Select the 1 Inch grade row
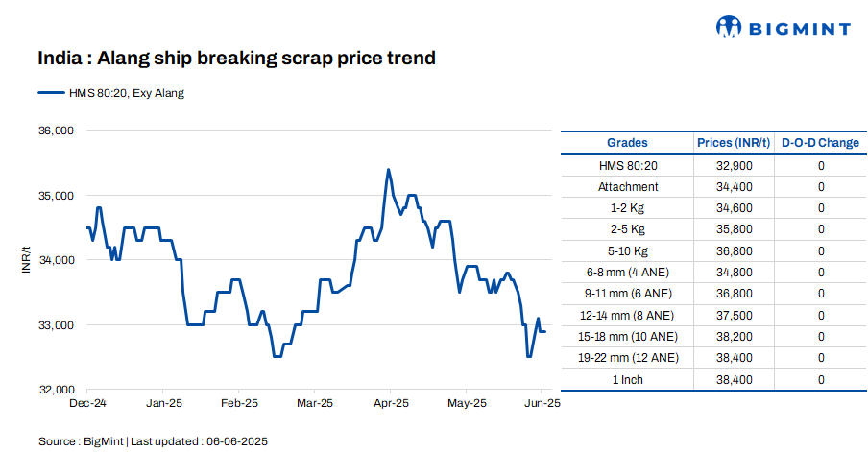 [627, 380]
